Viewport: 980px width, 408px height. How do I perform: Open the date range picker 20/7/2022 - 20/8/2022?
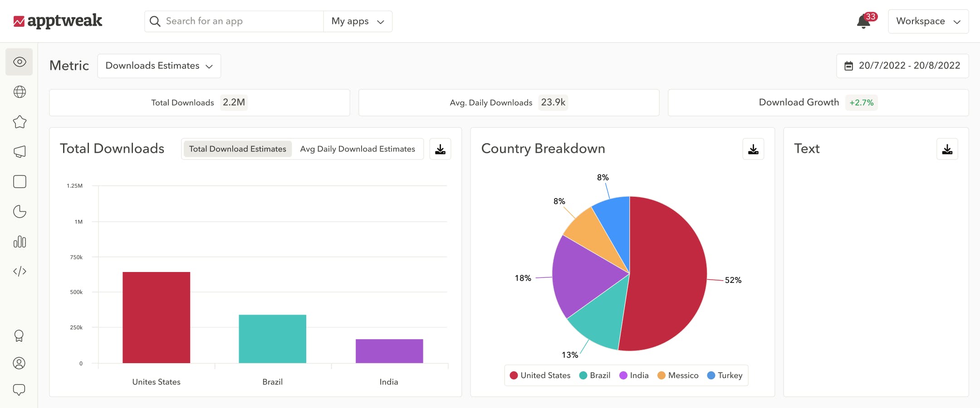click(x=902, y=65)
